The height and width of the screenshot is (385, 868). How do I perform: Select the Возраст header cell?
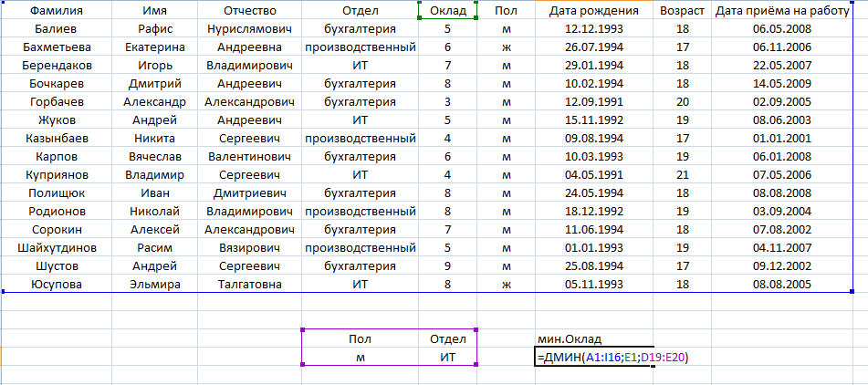click(682, 11)
